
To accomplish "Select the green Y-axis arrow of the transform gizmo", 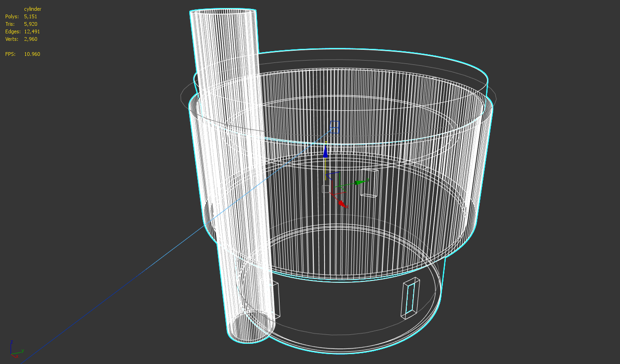I will pyautogui.click(x=359, y=183).
